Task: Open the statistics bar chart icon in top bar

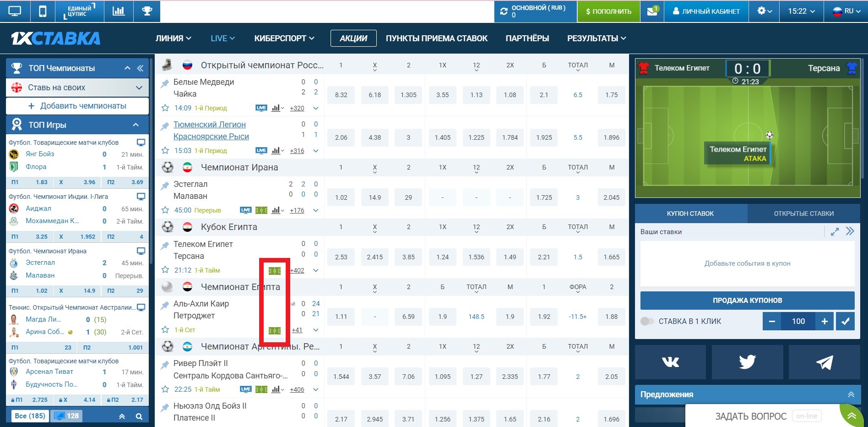Action: (x=119, y=11)
